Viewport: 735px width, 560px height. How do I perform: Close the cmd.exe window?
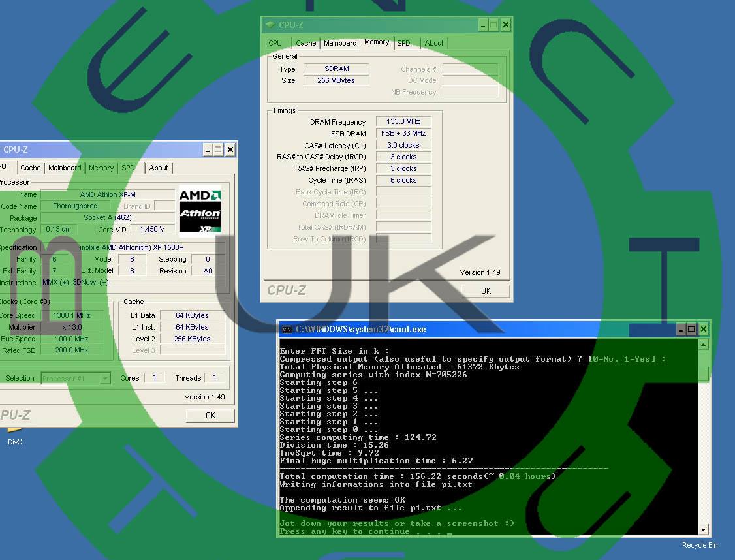[x=703, y=330]
